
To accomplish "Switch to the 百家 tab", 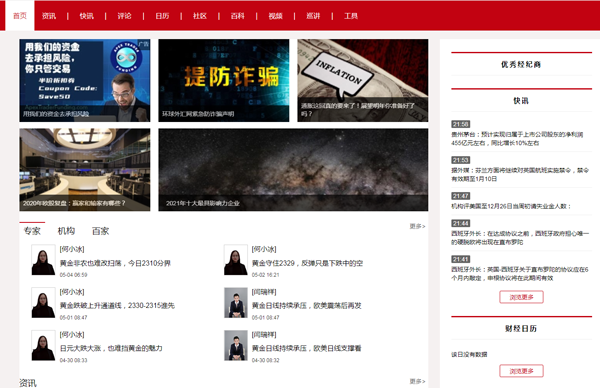I will (x=100, y=231).
